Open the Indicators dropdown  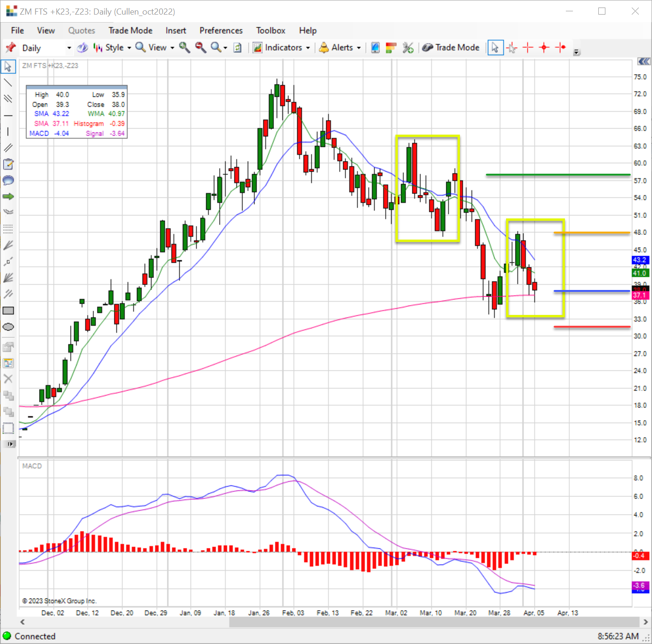tap(282, 48)
